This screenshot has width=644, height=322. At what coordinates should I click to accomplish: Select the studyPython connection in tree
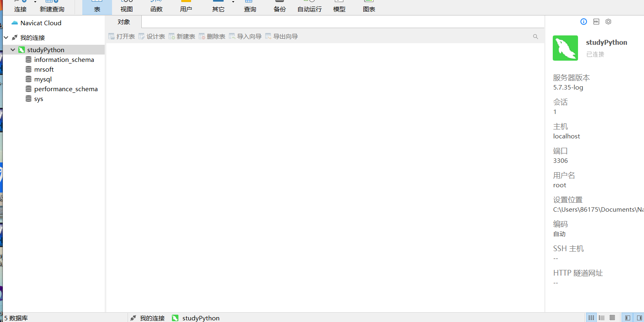[x=46, y=50]
